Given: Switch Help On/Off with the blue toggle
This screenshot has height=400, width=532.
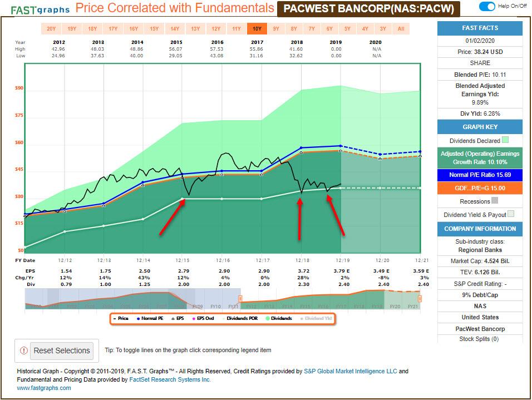Looking at the screenshot, I should (489, 6).
